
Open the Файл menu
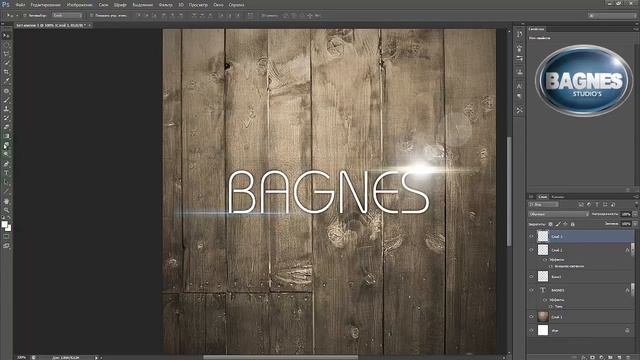point(20,5)
